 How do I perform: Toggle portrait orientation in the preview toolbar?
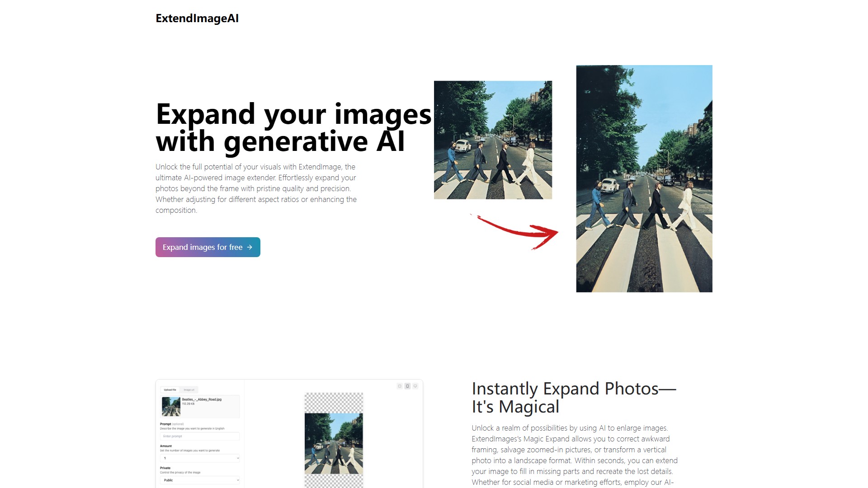[x=407, y=386]
